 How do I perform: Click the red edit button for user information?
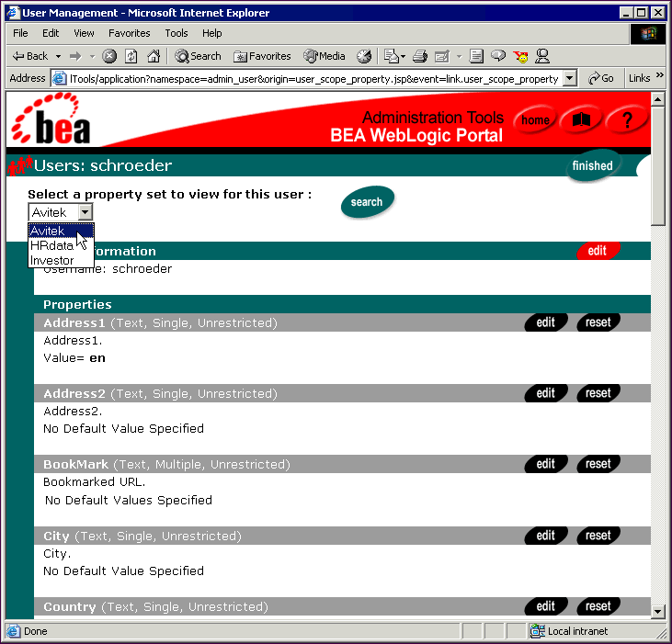[x=598, y=251]
